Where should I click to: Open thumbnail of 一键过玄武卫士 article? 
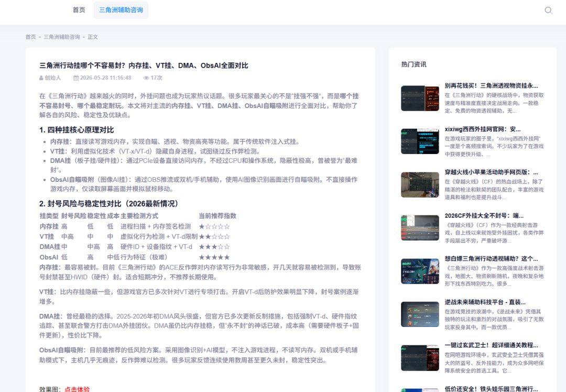coord(420,358)
